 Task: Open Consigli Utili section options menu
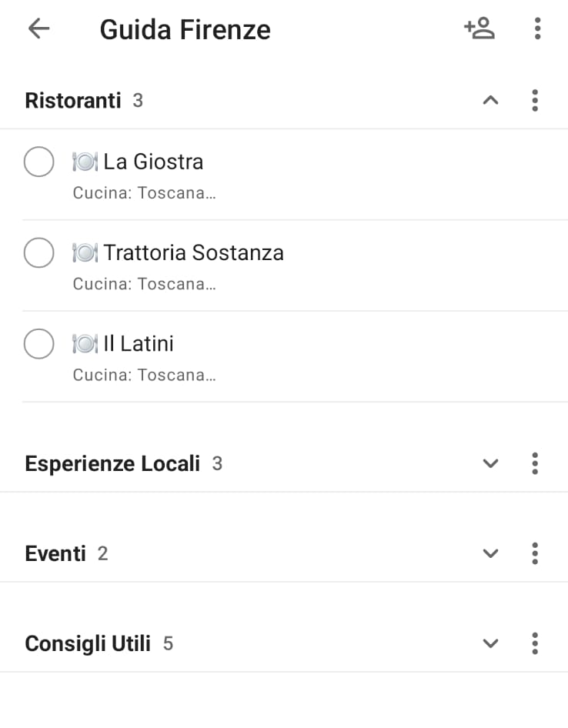[x=535, y=643]
